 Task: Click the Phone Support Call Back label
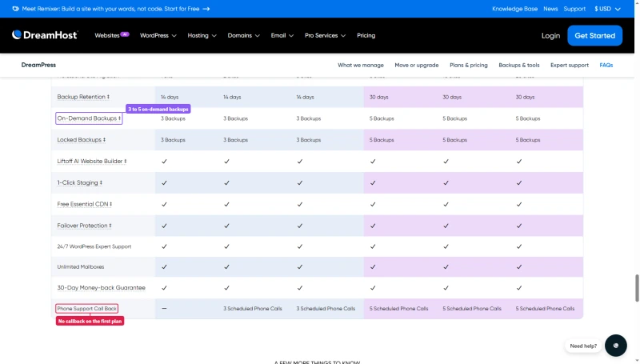point(87,309)
